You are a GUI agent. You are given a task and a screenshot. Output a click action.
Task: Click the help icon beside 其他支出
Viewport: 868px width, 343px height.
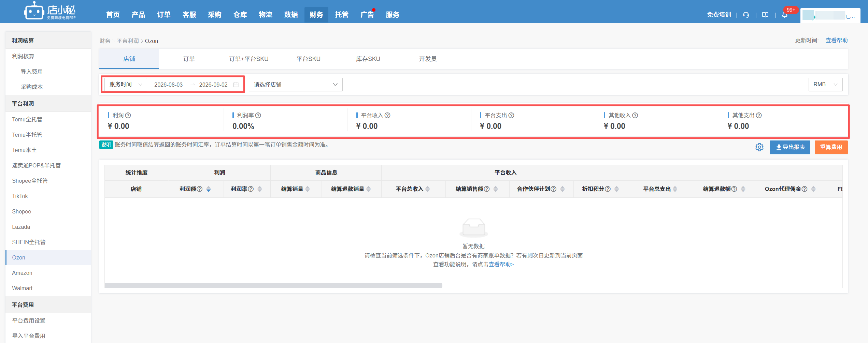click(759, 115)
